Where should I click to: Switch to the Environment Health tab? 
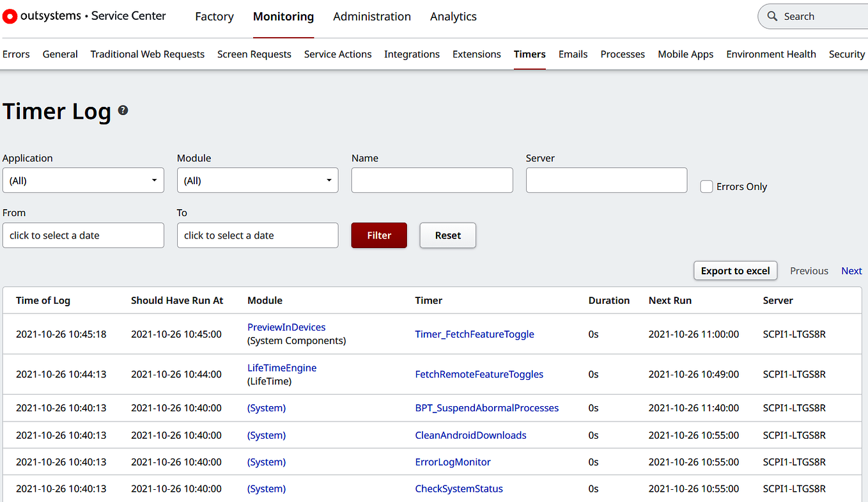(x=771, y=54)
